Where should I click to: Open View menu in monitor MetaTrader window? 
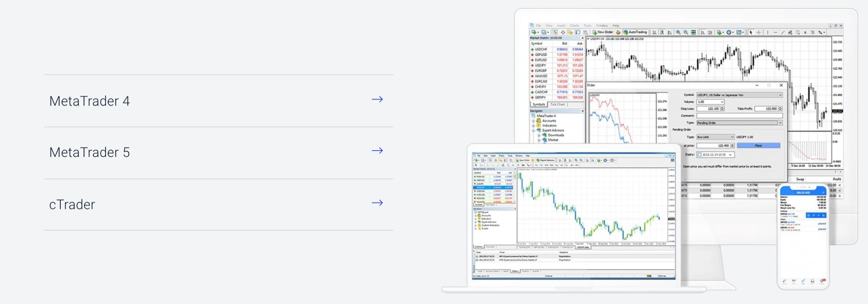[549, 25]
